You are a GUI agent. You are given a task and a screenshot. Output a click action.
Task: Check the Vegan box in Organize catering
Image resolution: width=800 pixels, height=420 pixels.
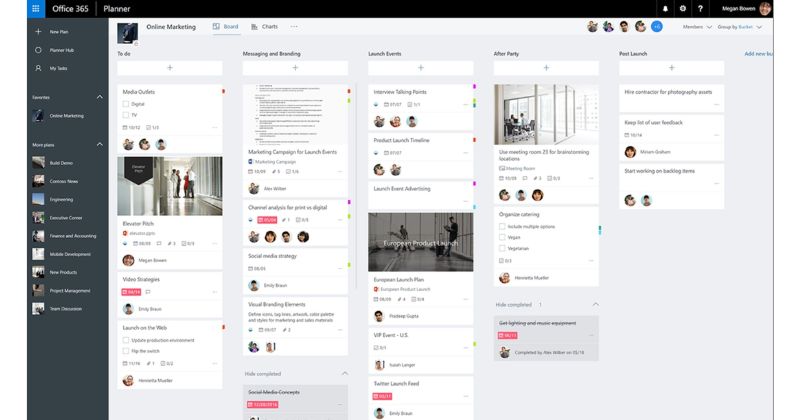coord(502,237)
